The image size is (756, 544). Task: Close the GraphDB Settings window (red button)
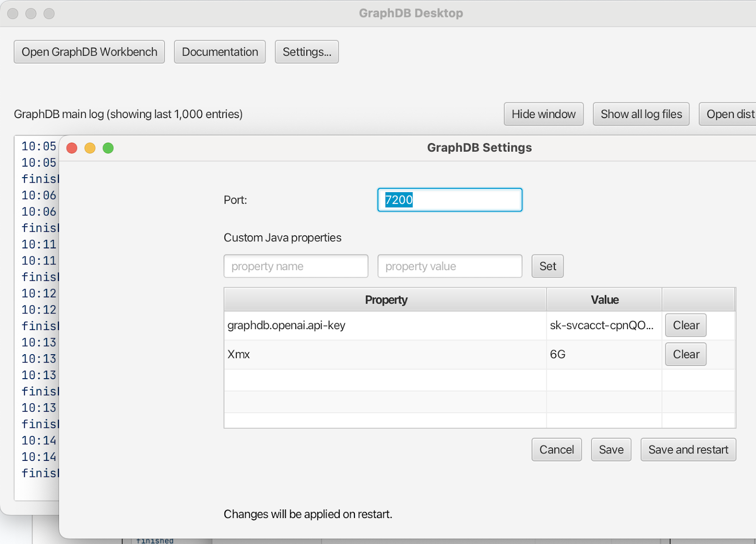click(x=72, y=148)
